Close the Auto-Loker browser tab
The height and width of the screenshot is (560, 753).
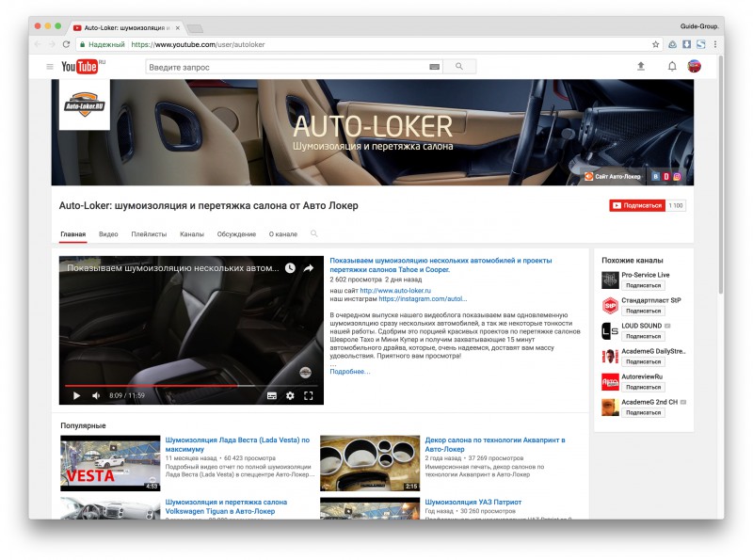[x=178, y=28]
